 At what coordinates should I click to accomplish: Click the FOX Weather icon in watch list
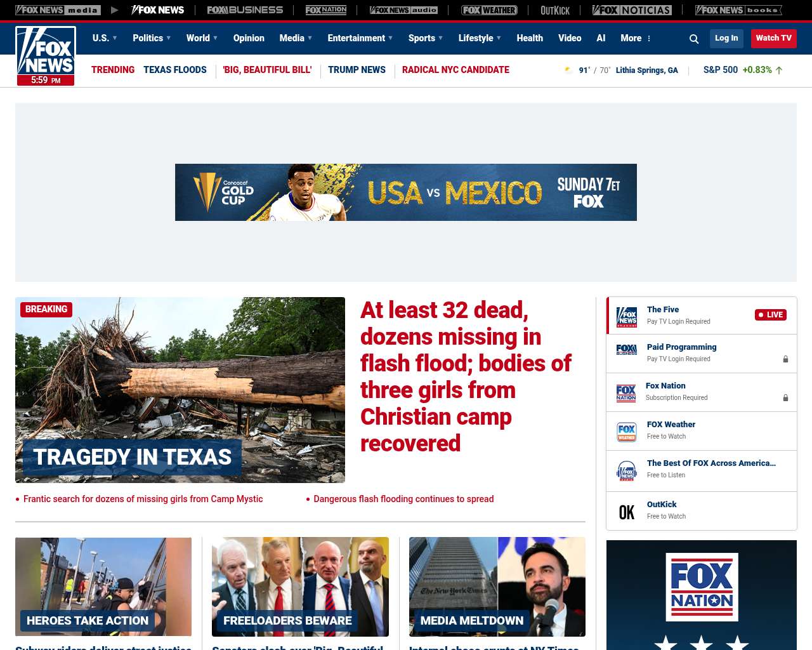(x=627, y=432)
